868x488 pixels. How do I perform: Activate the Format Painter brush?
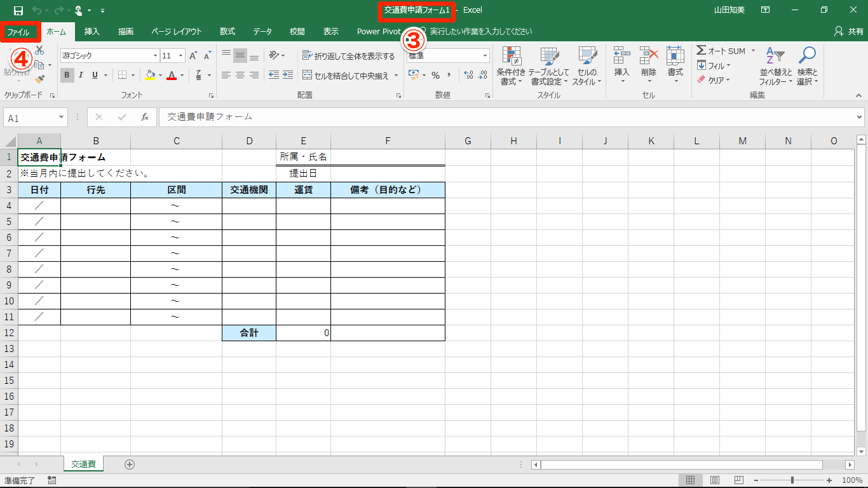(x=39, y=79)
